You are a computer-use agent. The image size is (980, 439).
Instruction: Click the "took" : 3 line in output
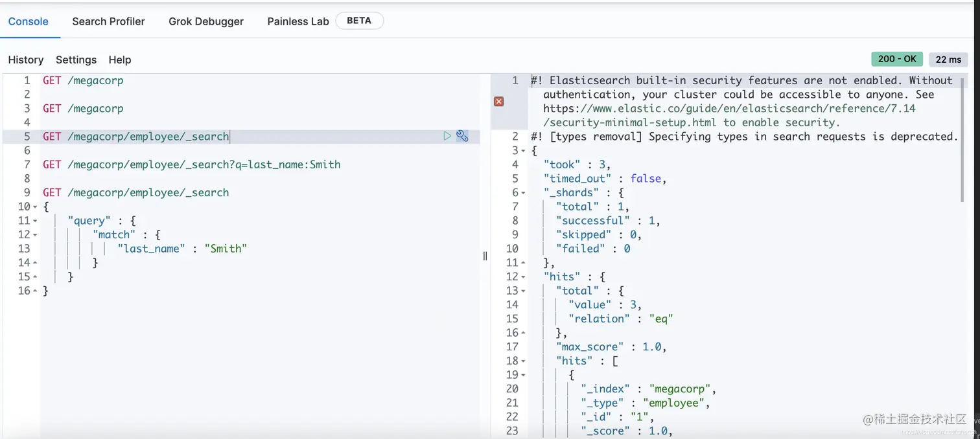[577, 164]
